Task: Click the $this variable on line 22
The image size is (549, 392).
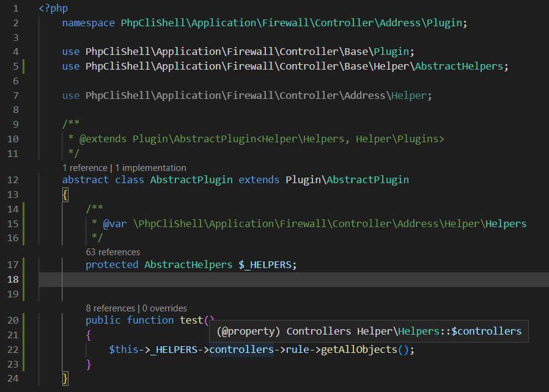Action: tap(123, 350)
